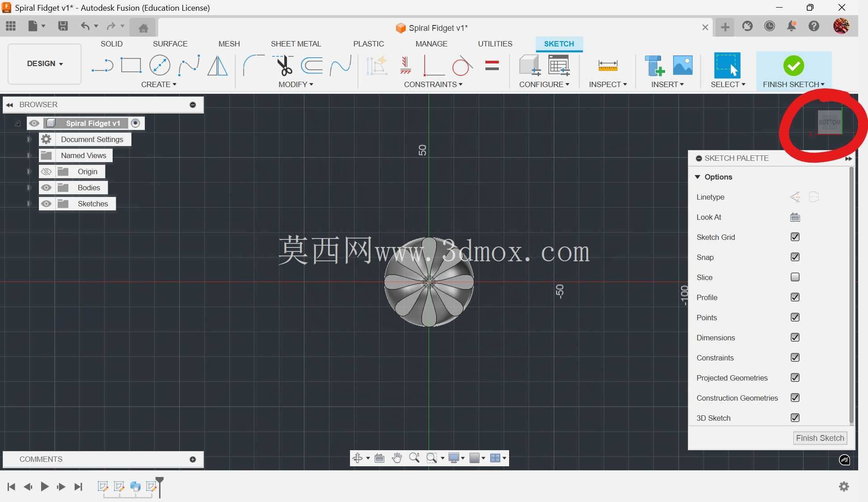868x502 pixels.
Task: Open the Notifications bell icon
Action: [x=791, y=26]
